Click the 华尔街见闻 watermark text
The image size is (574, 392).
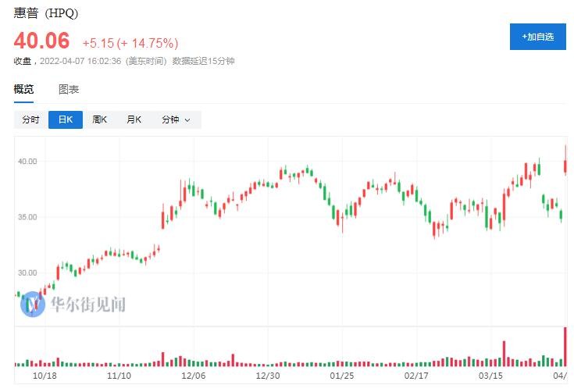click(87, 305)
